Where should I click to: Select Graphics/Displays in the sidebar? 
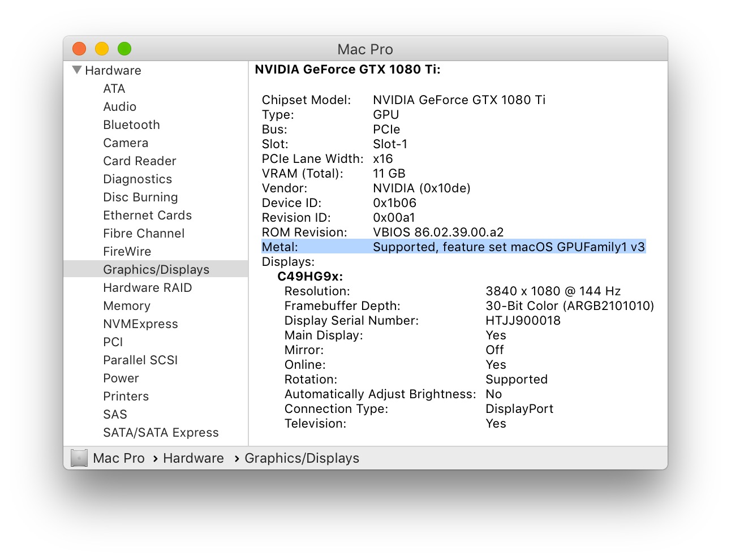[156, 269]
